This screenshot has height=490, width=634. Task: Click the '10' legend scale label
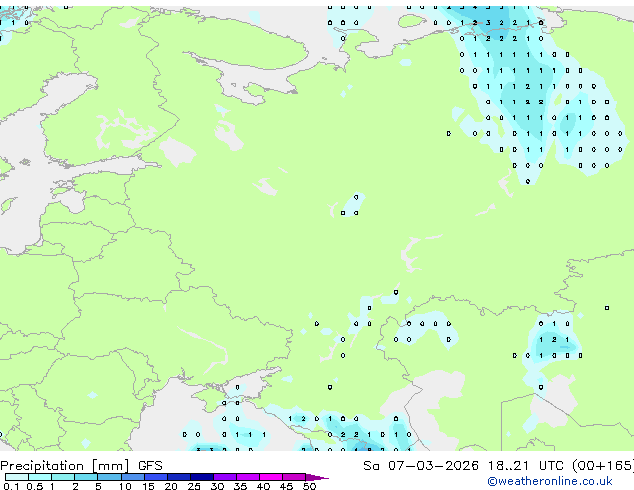click(x=125, y=486)
